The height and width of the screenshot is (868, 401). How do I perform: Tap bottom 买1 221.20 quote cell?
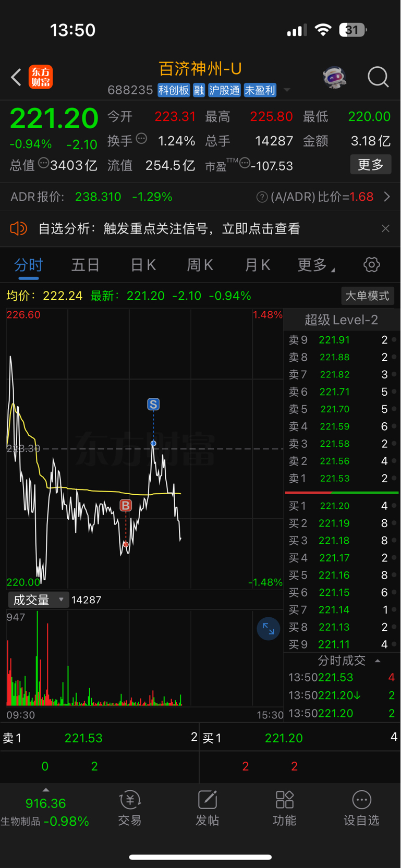tap(300, 738)
